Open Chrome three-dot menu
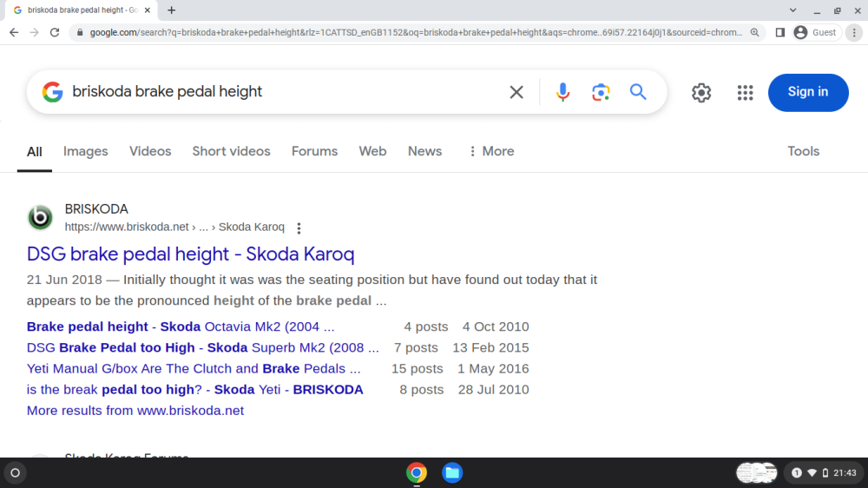868x488 pixels. tap(854, 33)
